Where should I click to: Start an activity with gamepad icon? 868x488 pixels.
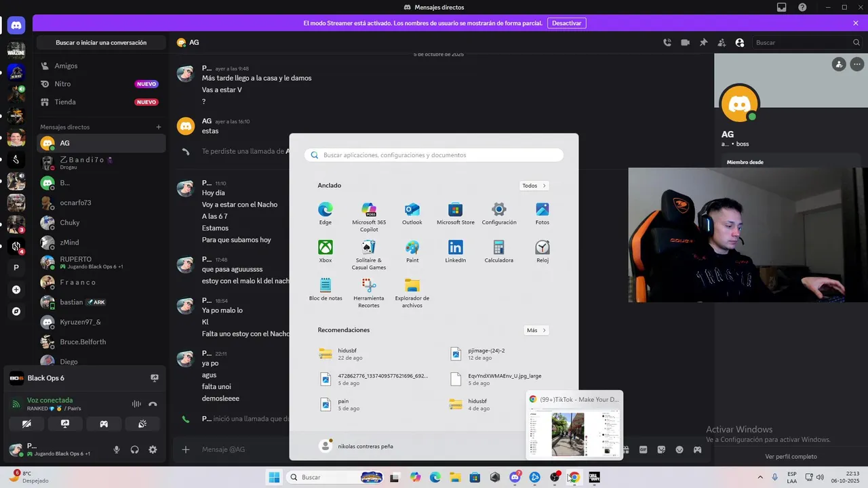click(104, 424)
